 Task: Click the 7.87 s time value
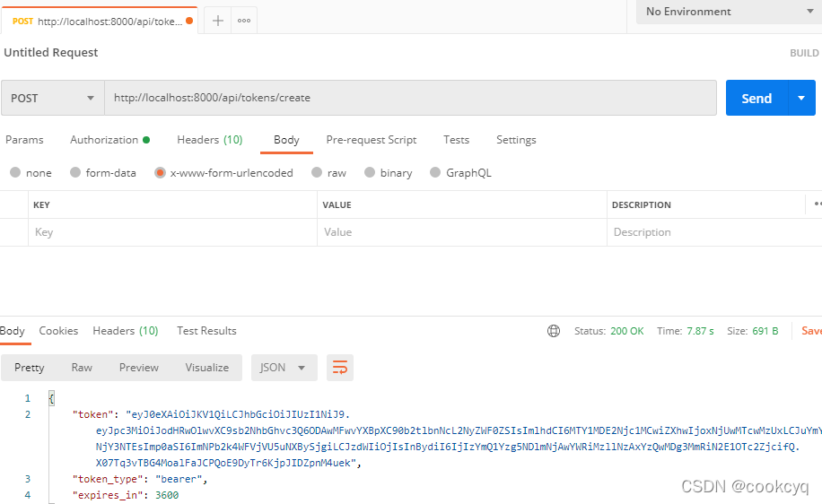click(700, 331)
